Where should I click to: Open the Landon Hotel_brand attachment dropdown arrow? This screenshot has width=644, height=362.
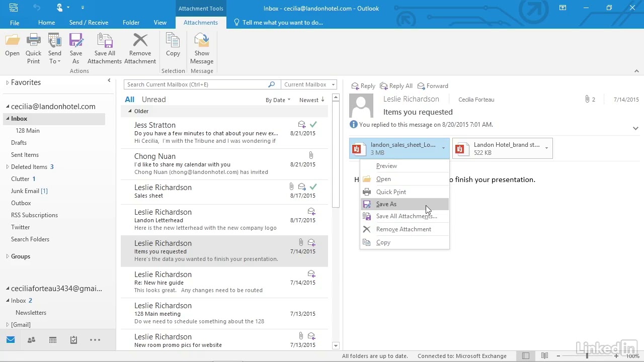pos(546,148)
